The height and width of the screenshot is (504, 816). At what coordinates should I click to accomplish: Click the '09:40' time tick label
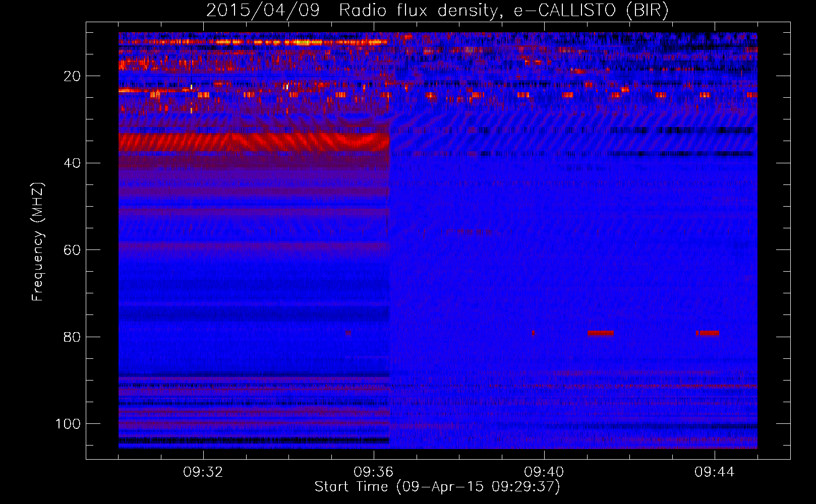click(544, 472)
